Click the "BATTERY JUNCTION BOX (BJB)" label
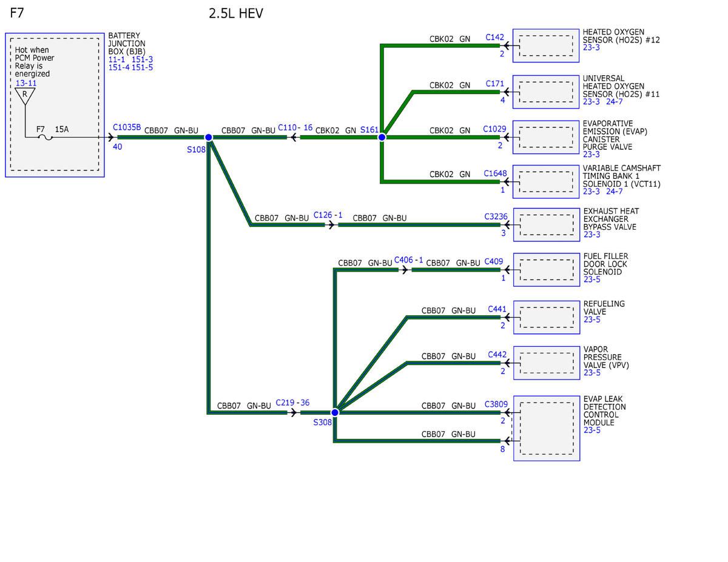The width and height of the screenshot is (728, 562). (x=127, y=44)
